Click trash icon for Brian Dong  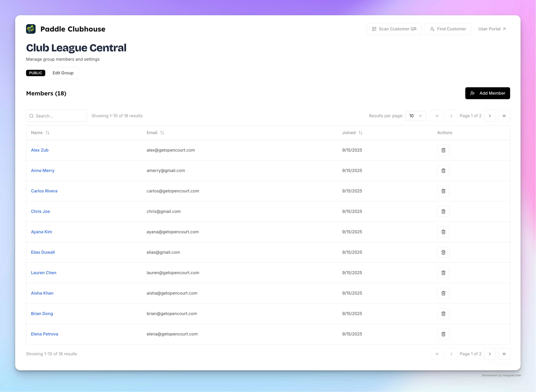[443, 313]
